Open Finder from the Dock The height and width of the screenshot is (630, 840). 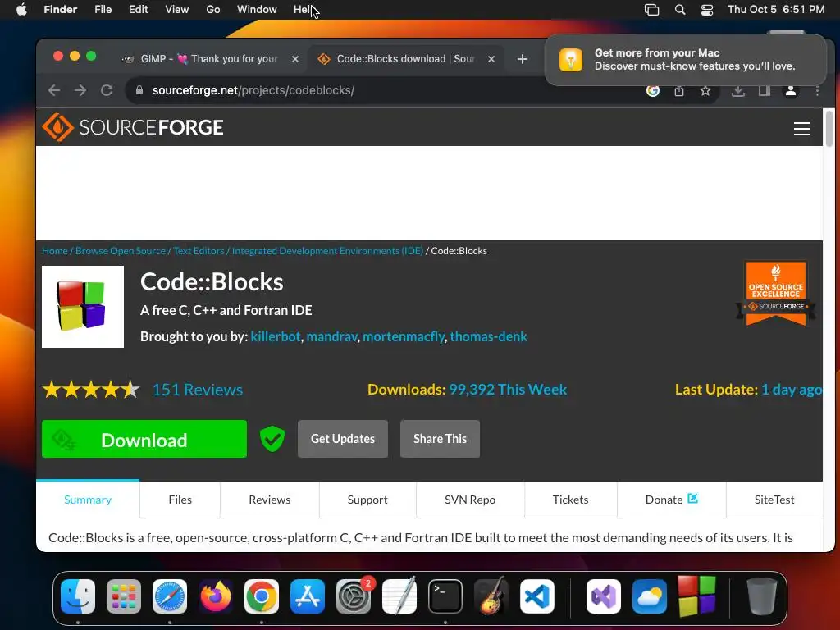[x=78, y=596]
